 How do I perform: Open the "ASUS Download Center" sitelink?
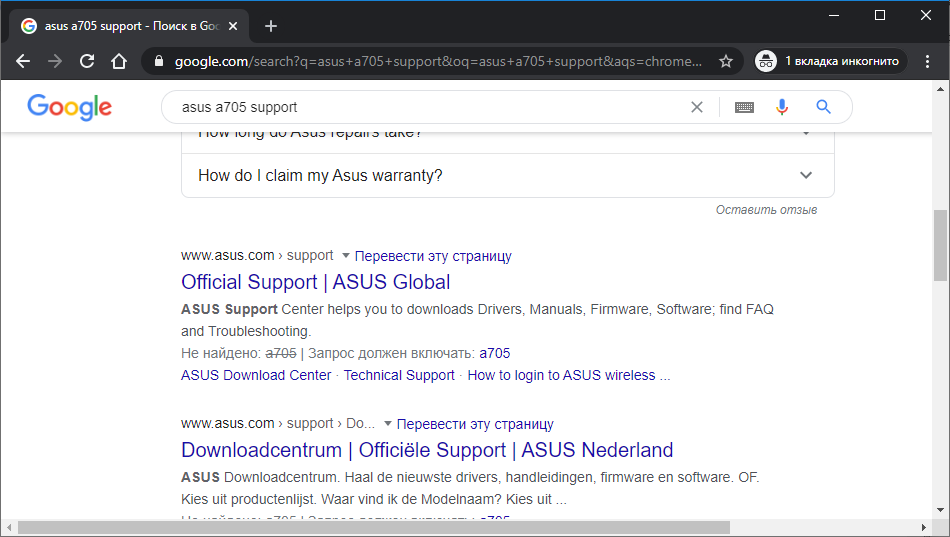[x=256, y=375]
